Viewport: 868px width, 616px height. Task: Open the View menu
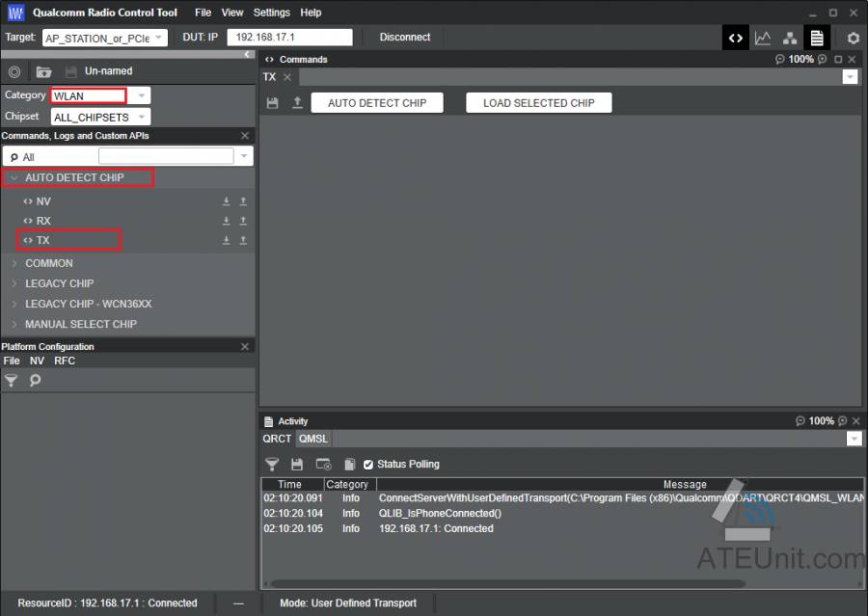pos(232,13)
